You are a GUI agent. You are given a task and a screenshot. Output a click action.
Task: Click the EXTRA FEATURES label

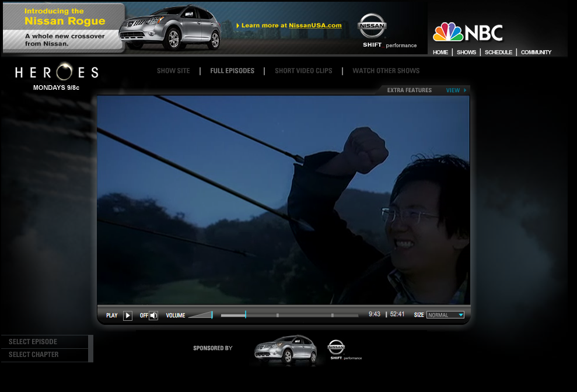click(x=409, y=90)
